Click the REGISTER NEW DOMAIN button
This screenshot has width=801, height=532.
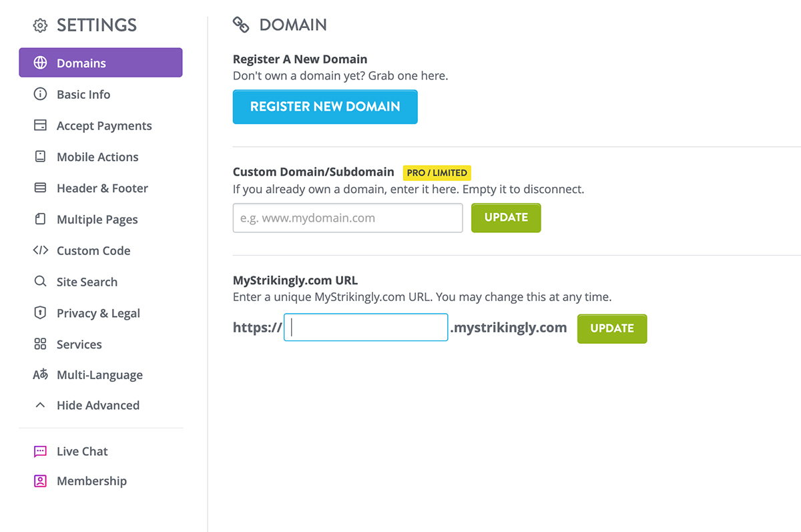point(325,106)
